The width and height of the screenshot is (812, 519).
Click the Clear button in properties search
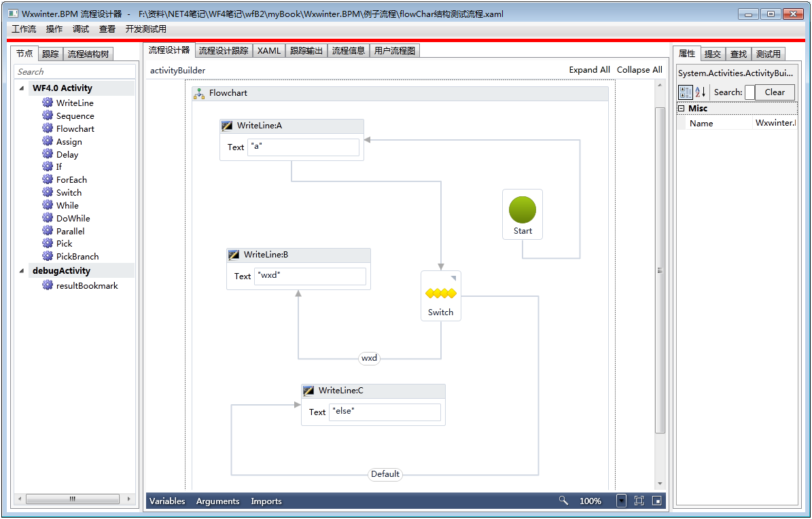coord(775,92)
